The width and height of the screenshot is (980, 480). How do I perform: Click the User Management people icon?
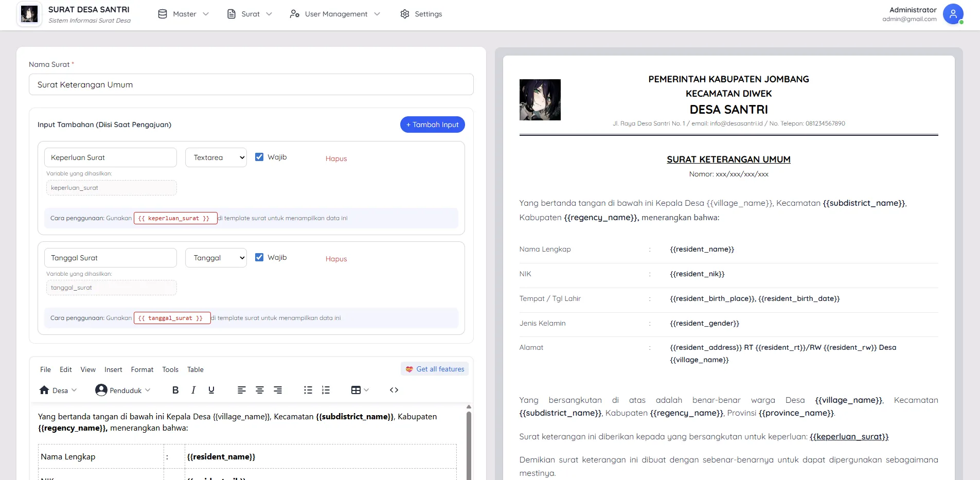pyautogui.click(x=295, y=14)
